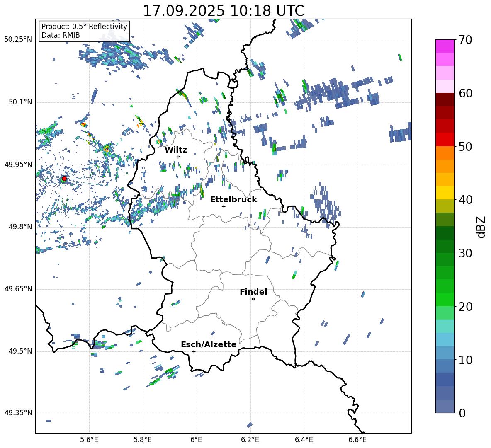Click the 50.1°N latitude label
Screen dimensions: 491x448
pos(20,102)
